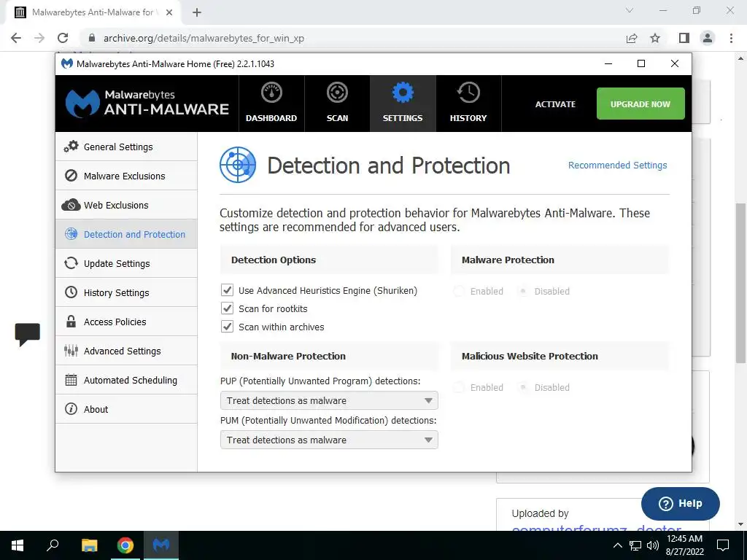Open the Scan target icon

337,93
